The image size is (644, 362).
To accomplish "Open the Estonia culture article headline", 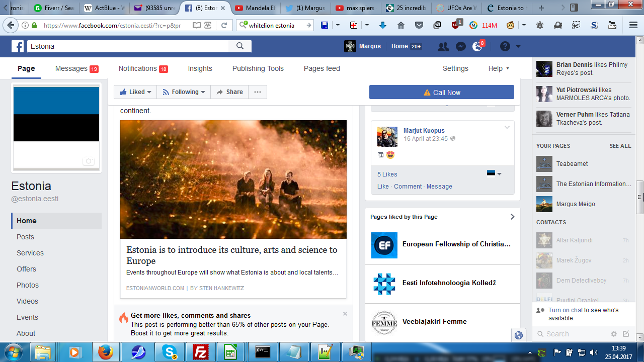I will click(232, 255).
